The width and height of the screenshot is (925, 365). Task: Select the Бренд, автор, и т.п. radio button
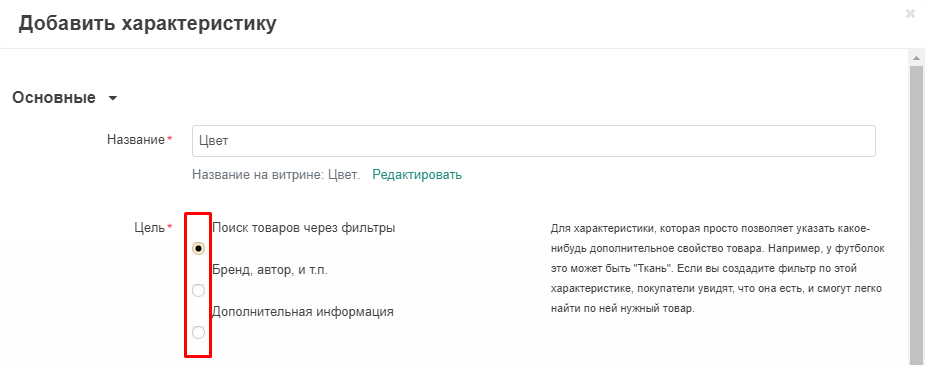199,291
